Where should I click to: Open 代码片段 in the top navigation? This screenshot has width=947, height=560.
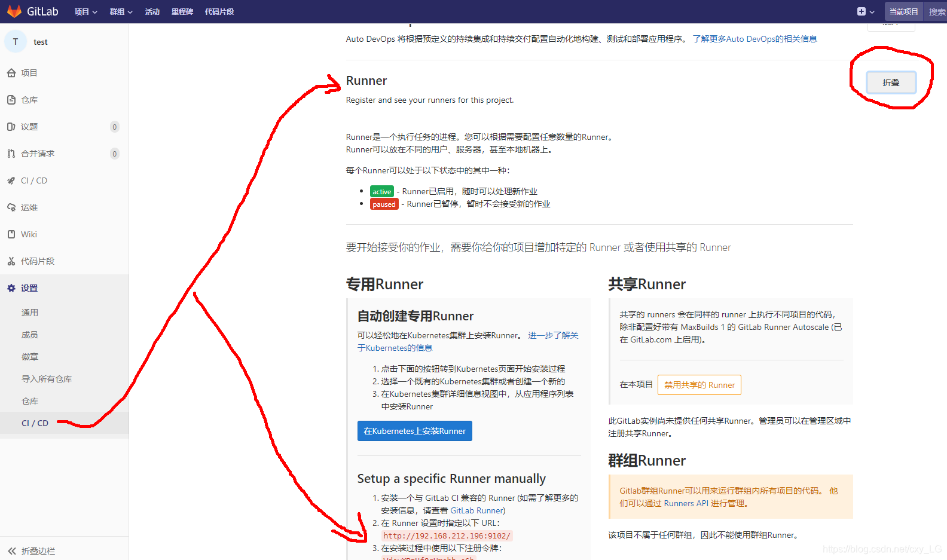[x=219, y=12]
